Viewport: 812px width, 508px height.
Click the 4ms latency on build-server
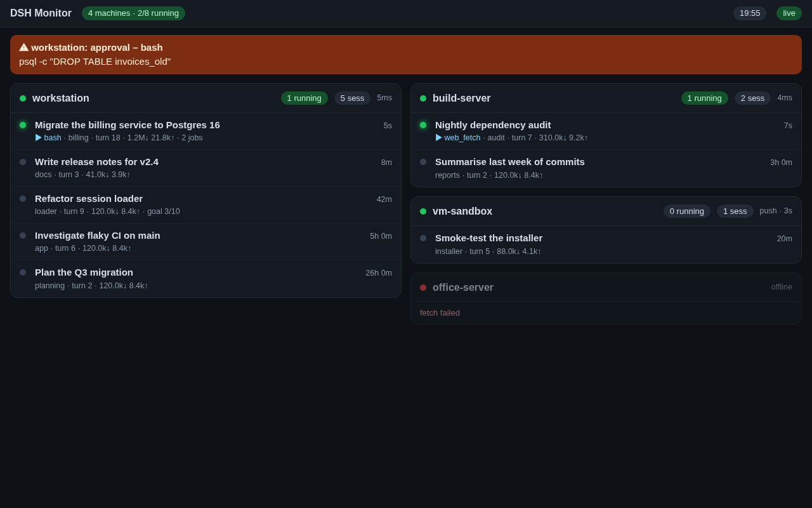pyautogui.click(x=785, y=98)
